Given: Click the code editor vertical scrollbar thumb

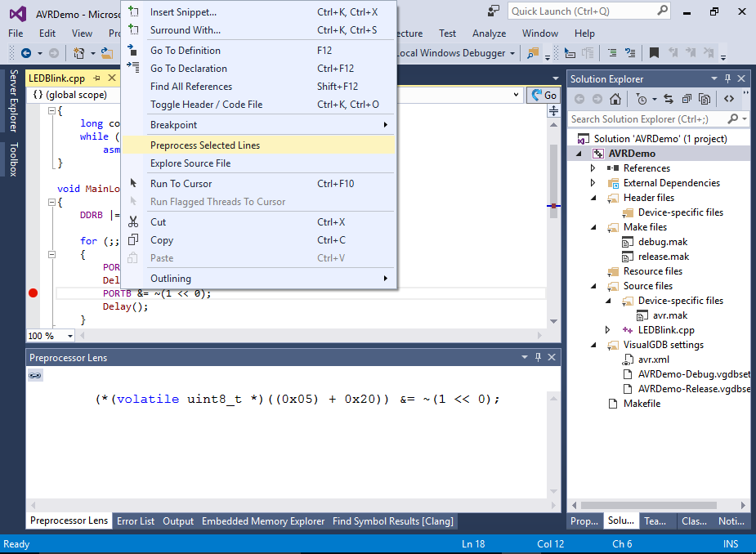Looking at the screenshot, I should click(553, 181).
